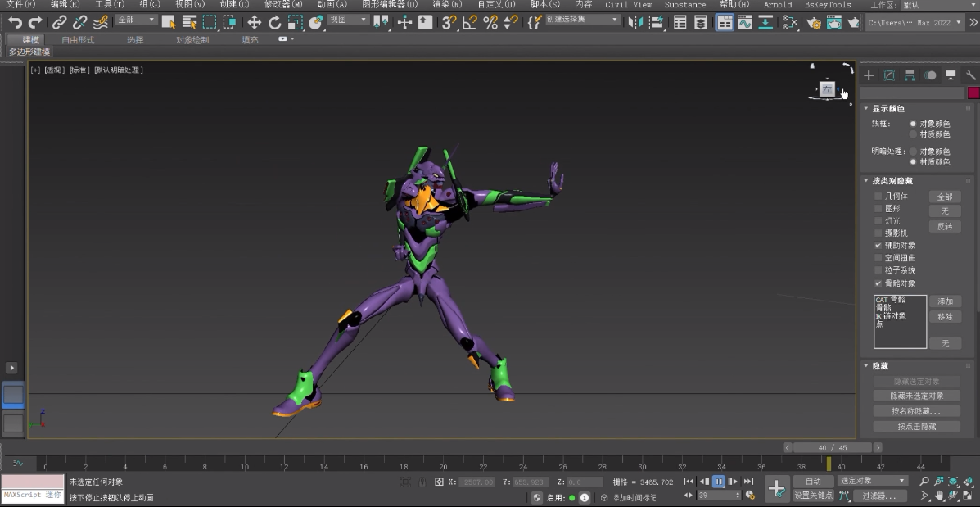This screenshot has width=980, height=507.
Task: Uncheck the 辅助对象 checkbox
Action: click(878, 246)
